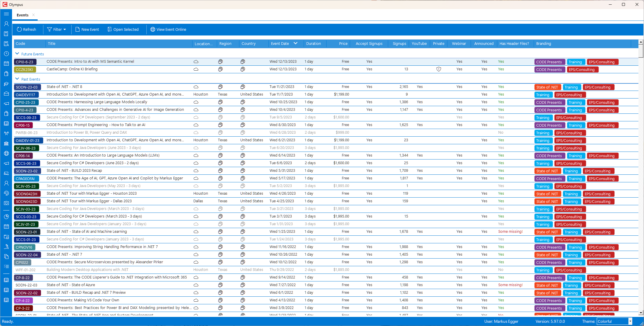Image resolution: width=644 pixels, height=326 pixels.
Task: Select the paint palette sidebar icon
Action: (6, 193)
